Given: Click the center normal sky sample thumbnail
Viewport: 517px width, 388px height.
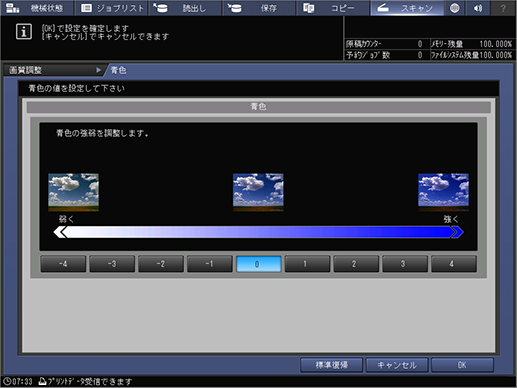Looking at the screenshot, I should tap(258, 192).
